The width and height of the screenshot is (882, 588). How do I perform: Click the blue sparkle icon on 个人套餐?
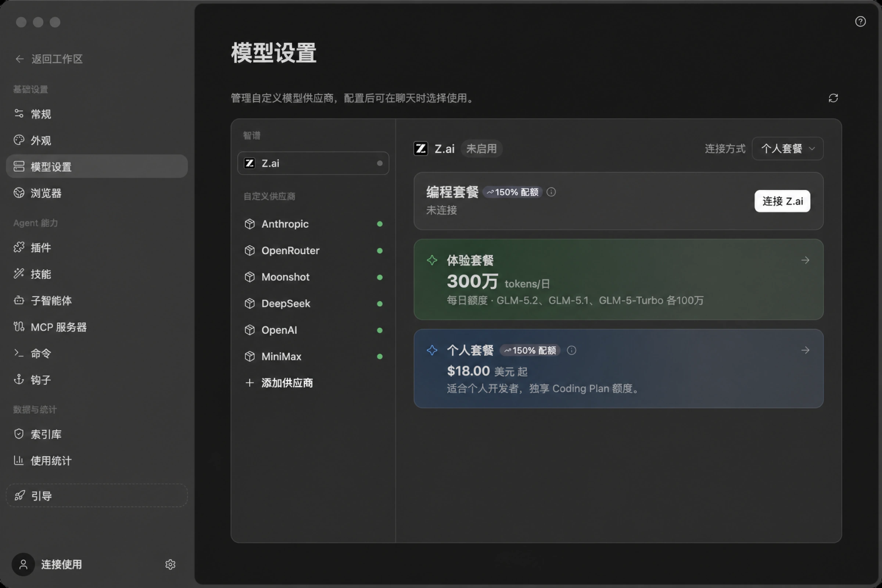pyautogui.click(x=432, y=350)
